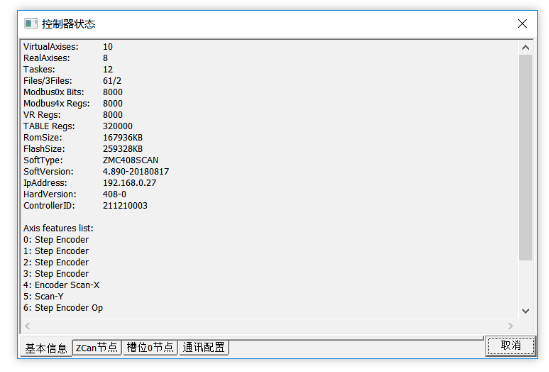Click the 取消 button
Image resolution: width=549 pixels, height=372 pixels.
point(510,346)
